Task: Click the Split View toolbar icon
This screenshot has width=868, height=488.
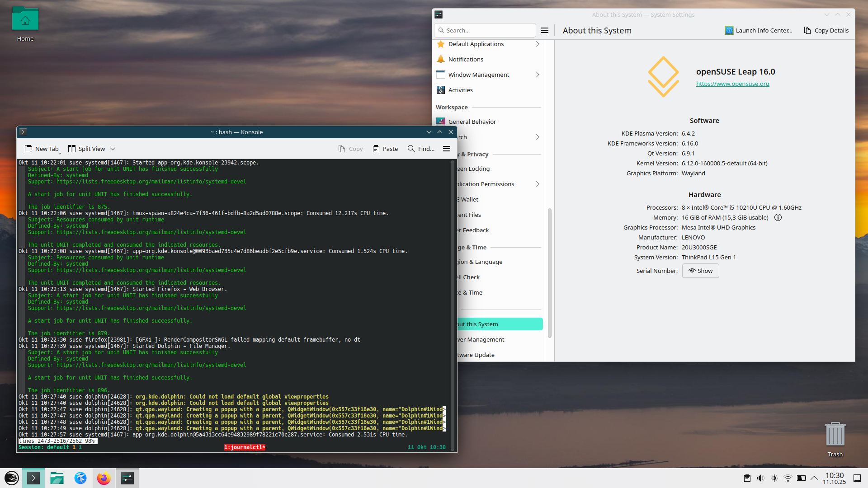Action: pos(72,149)
